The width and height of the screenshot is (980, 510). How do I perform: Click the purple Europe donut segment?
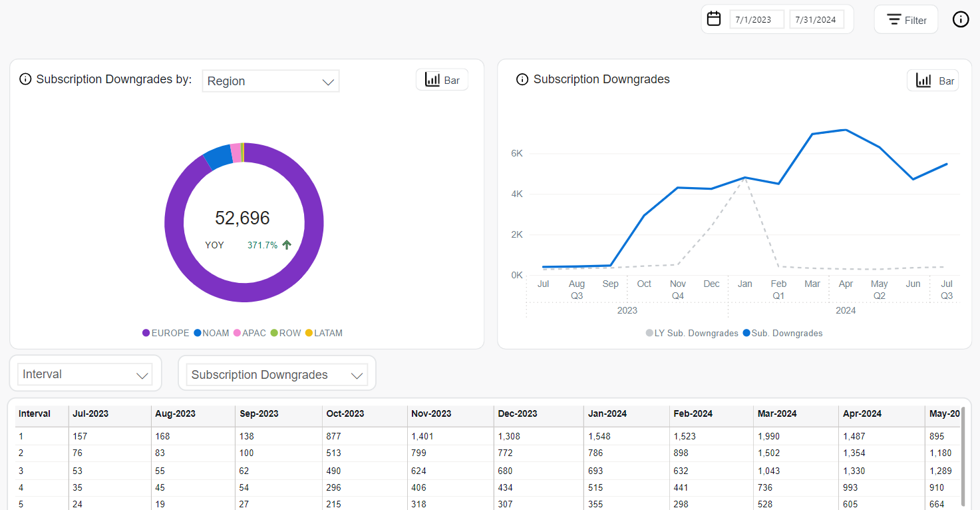(244, 292)
